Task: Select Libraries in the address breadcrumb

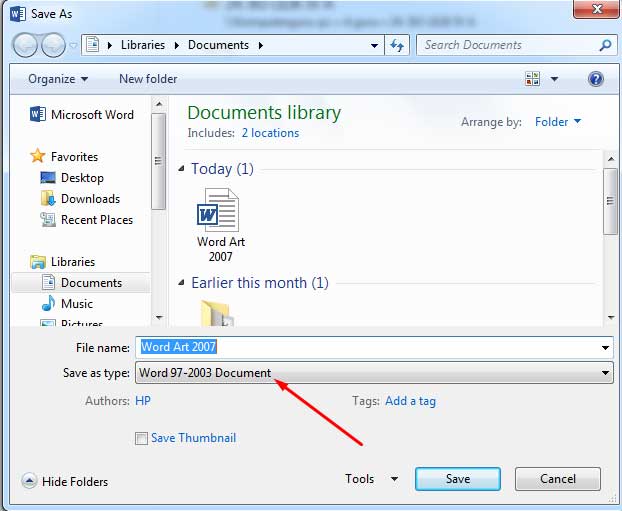Action: [143, 45]
